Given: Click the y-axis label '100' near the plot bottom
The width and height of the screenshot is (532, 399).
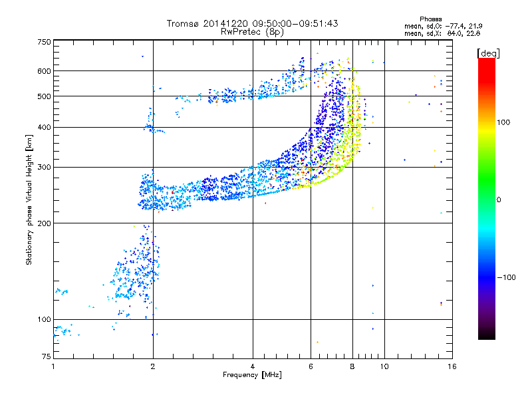Looking at the screenshot, I should pos(44,320).
